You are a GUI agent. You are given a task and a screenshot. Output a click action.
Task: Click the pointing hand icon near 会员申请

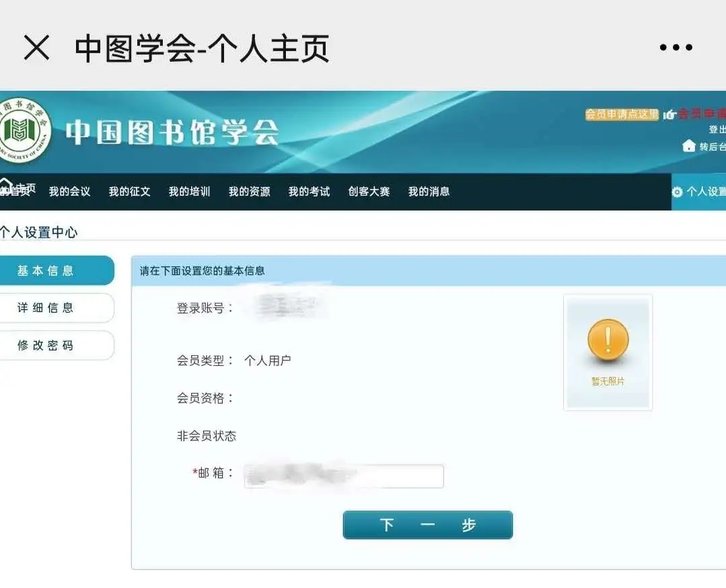(x=669, y=114)
